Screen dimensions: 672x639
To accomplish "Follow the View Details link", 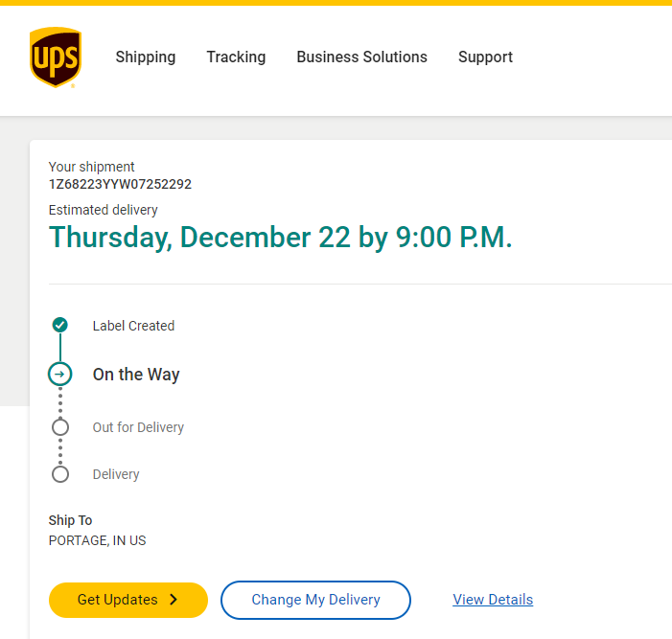I will pyautogui.click(x=493, y=600).
